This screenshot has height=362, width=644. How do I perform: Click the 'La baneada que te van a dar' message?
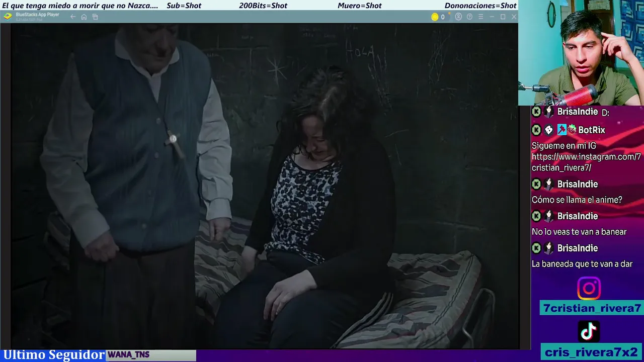pyautogui.click(x=582, y=264)
